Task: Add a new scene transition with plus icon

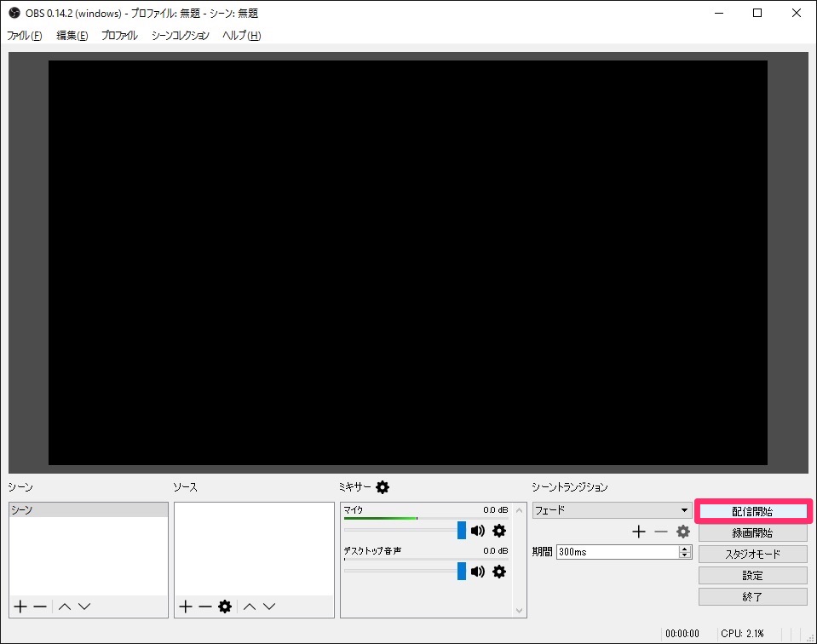Action: (638, 531)
